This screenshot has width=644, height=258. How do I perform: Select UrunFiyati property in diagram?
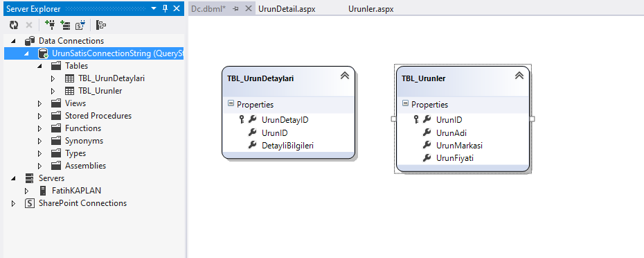click(x=455, y=158)
